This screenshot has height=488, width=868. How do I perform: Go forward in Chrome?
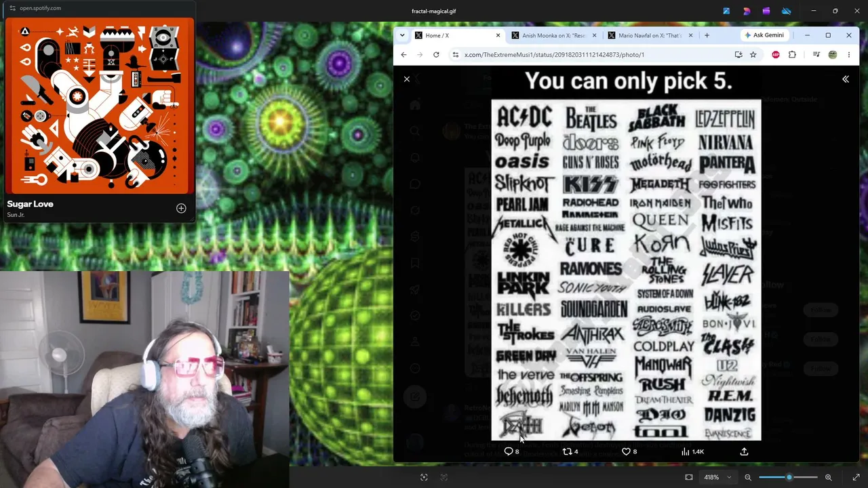[420, 55]
